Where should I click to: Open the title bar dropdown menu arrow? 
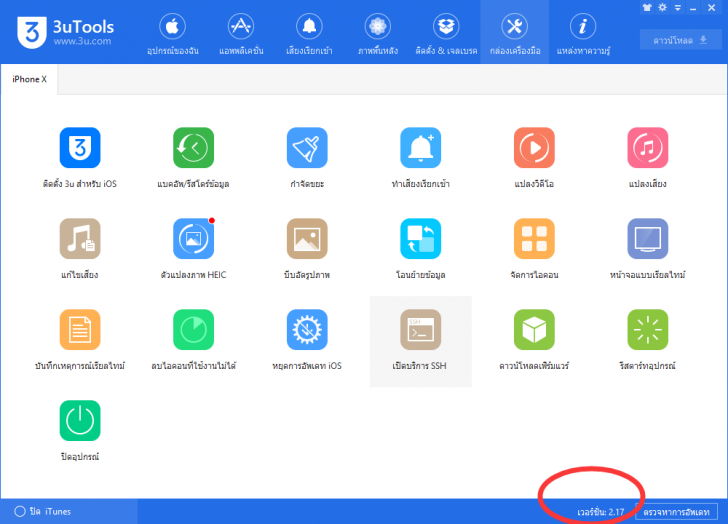click(678, 8)
